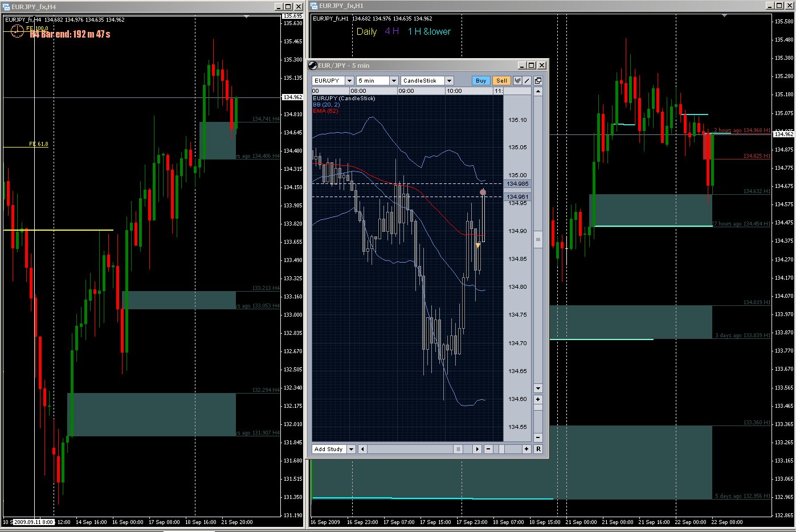Screen dimensions: 796x532
Task: Click the Buy button
Action: [481, 81]
